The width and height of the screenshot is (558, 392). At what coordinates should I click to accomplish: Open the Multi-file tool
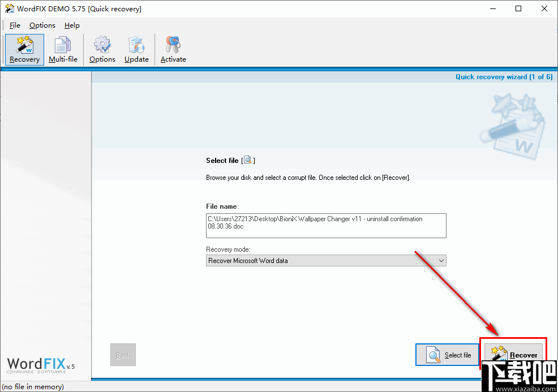63,49
